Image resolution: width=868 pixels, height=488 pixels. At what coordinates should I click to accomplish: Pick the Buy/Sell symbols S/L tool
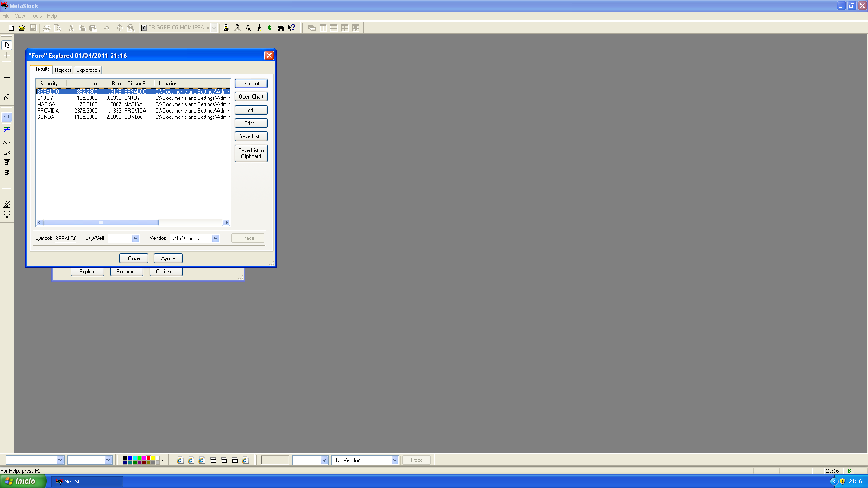click(7, 97)
